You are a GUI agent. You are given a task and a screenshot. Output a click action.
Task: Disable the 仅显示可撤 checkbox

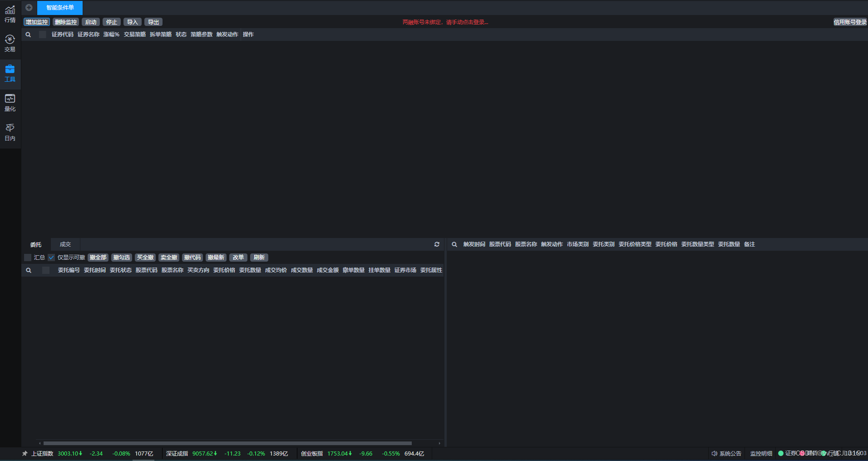[51, 257]
